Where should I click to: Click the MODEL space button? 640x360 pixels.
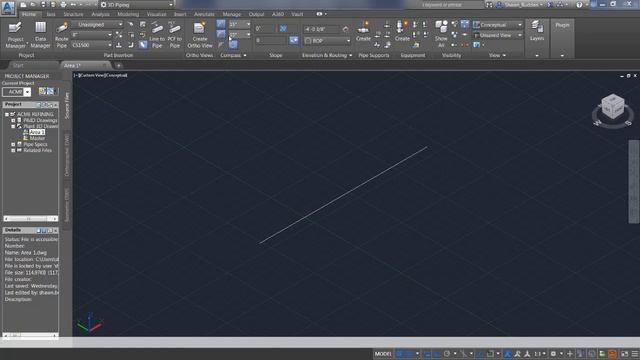coord(383,353)
